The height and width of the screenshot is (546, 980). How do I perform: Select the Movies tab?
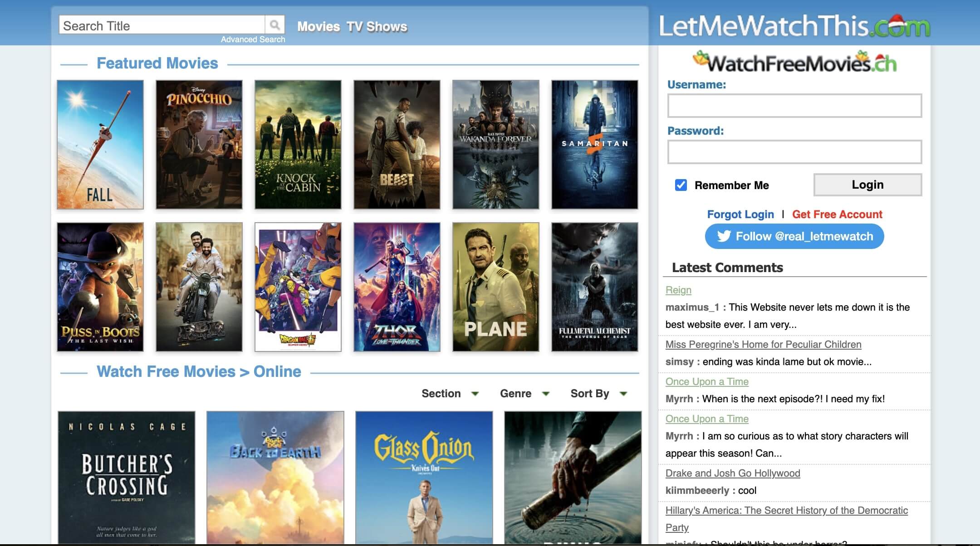[318, 26]
